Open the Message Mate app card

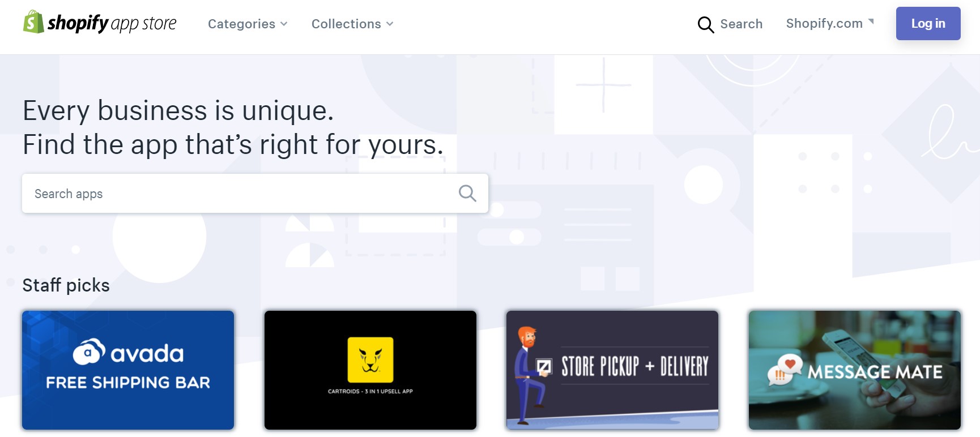pos(854,370)
